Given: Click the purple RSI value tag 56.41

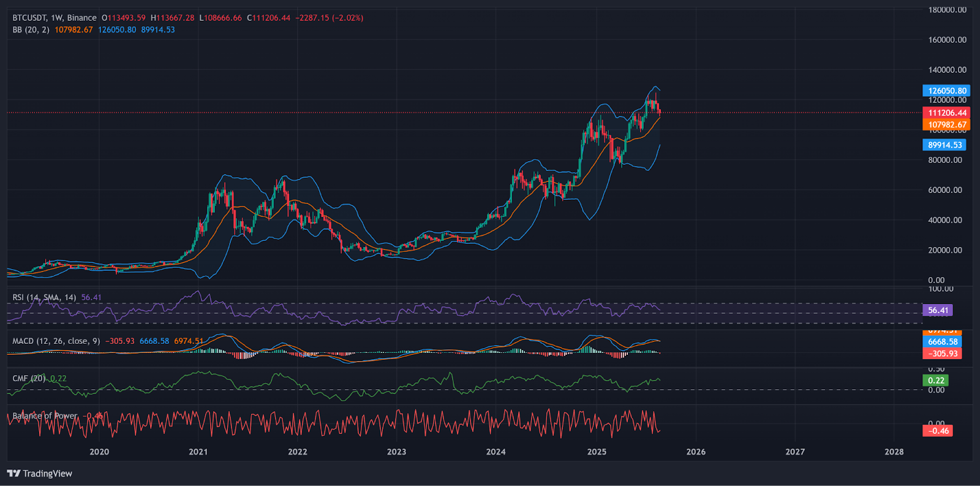Looking at the screenshot, I should (937, 310).
